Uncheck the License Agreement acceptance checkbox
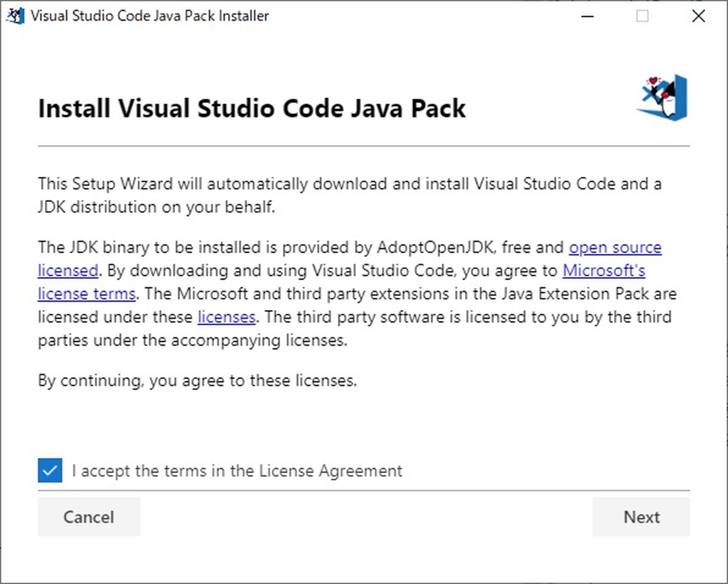The width and height of the screenshot is (728, 584). coord(49,470)
